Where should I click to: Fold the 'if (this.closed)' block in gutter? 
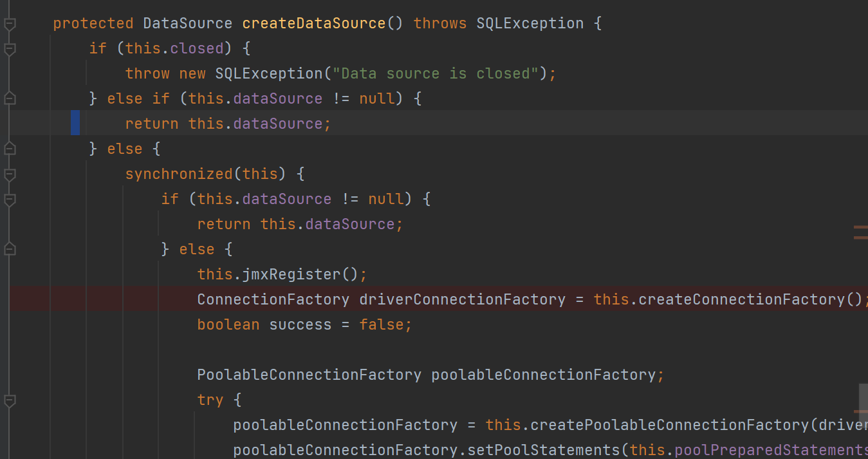[x=10, y=49]
